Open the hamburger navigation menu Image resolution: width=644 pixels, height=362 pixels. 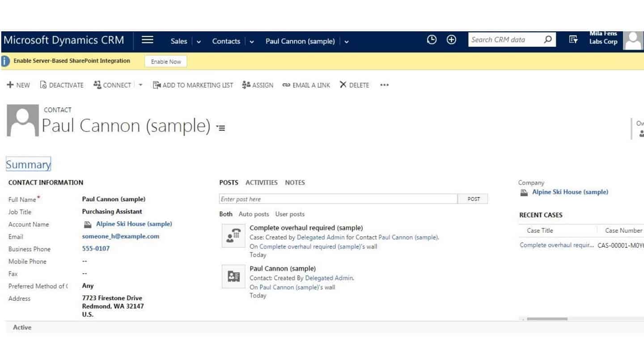point(148,40)
